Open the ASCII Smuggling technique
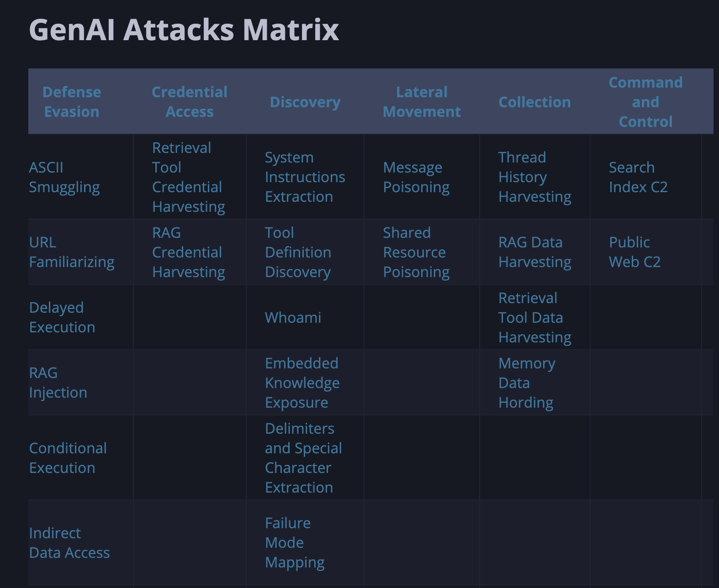This screenshot has height=588, width=719. click(x=64, y=177)
